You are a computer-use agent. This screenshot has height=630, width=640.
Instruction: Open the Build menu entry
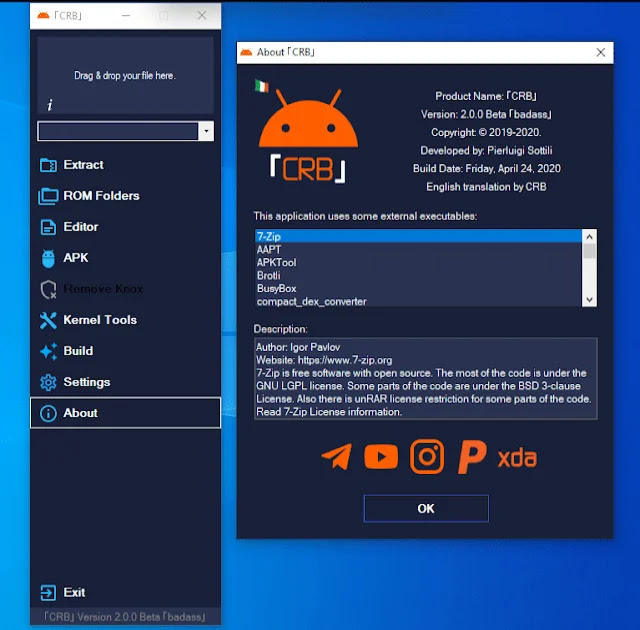point(125,351)
